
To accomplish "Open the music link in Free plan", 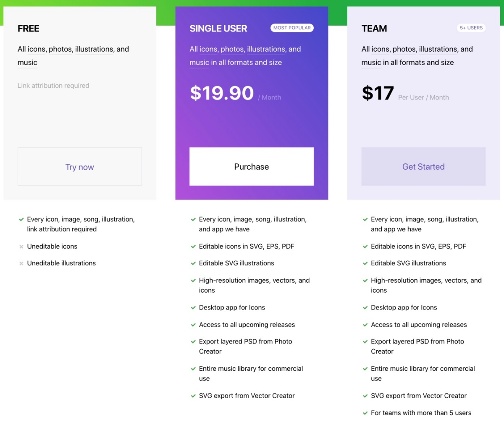I will (27, 63).
